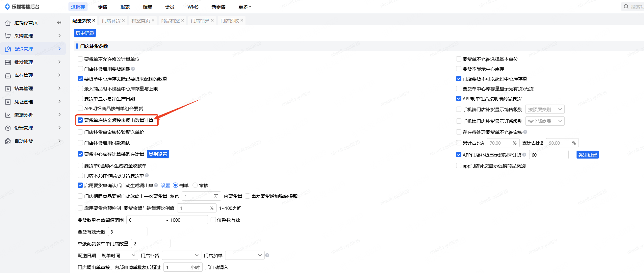This screenshot has width=644, height=273.
Task: Select the 审核 radio button
Action: 195,185
